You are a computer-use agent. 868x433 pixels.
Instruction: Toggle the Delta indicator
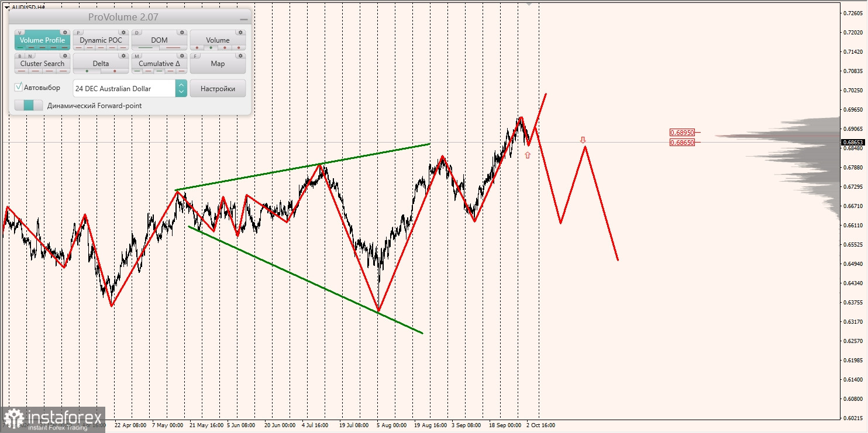point(101,64)
